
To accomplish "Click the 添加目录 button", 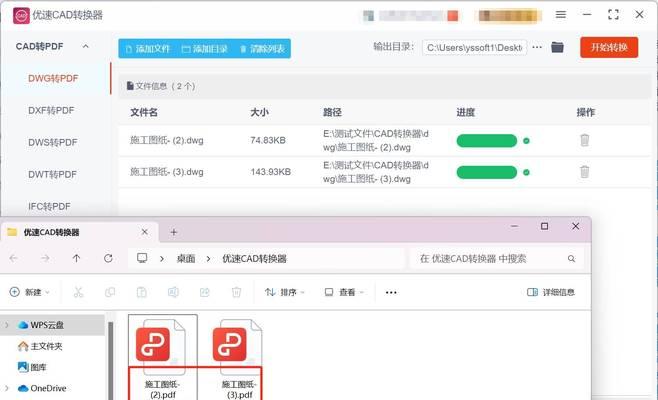I will click(205, 49).
